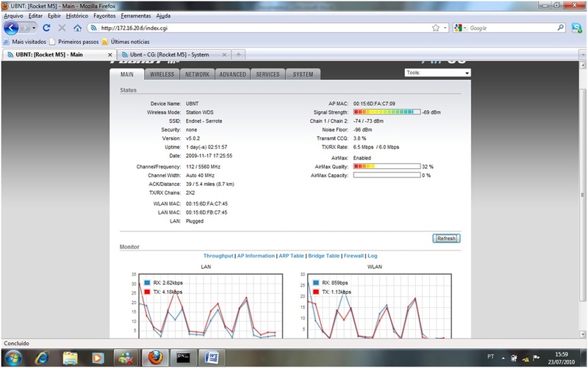Open the Primeiros passos bookmark
The width and height of the screenshot is (588, 368).
[74, 42]
